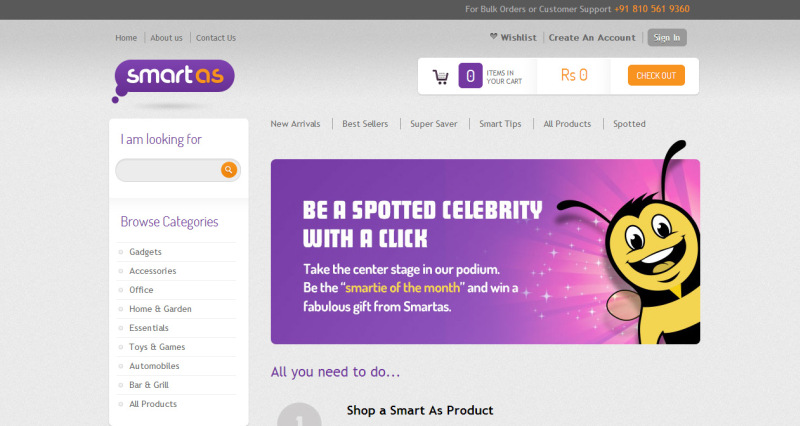
Task: Browse the Gadgets category
Action: pos(145,252)
